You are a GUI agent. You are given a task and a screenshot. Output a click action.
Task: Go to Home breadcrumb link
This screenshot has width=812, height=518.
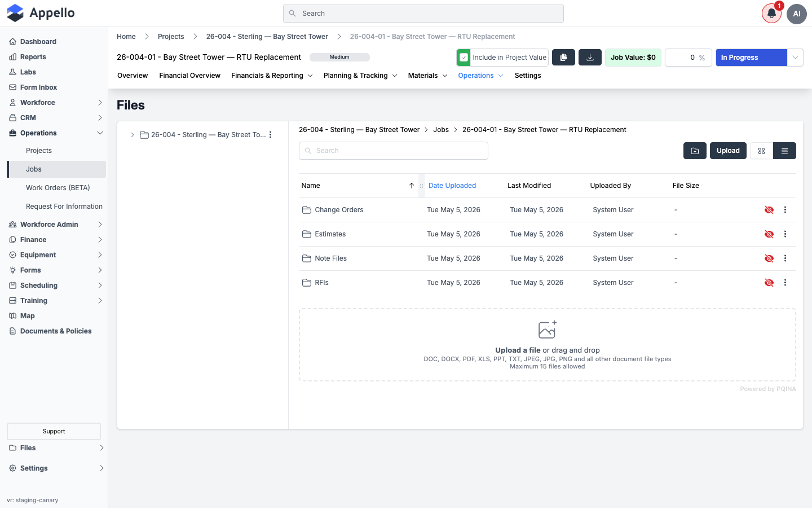pos(126,37)
